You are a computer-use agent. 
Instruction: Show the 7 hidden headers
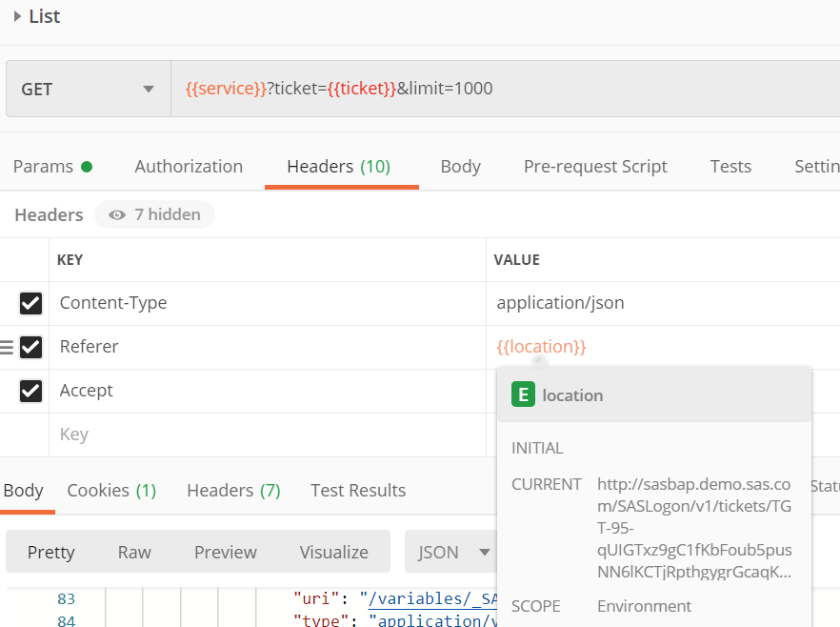(154, 214)
